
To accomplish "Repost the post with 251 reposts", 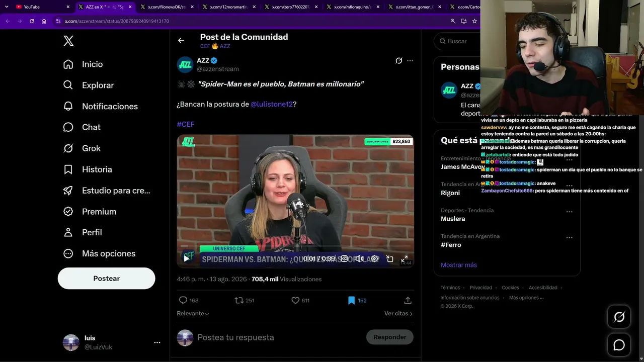I will click(245, 300).
